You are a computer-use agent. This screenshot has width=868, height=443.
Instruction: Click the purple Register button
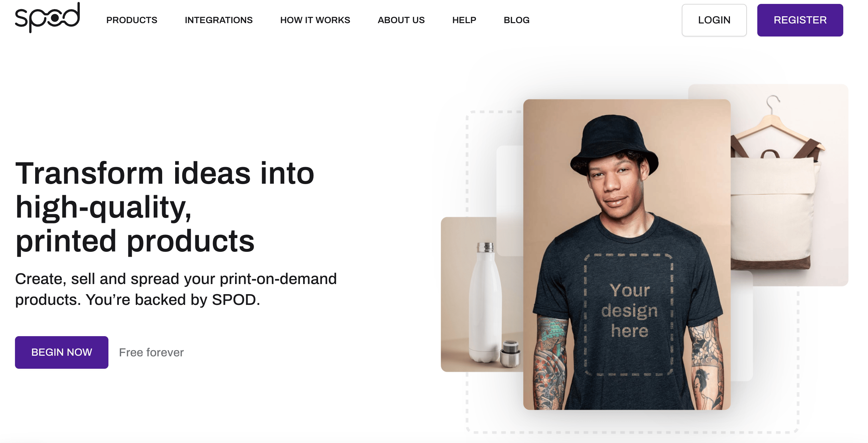point(800,20)
